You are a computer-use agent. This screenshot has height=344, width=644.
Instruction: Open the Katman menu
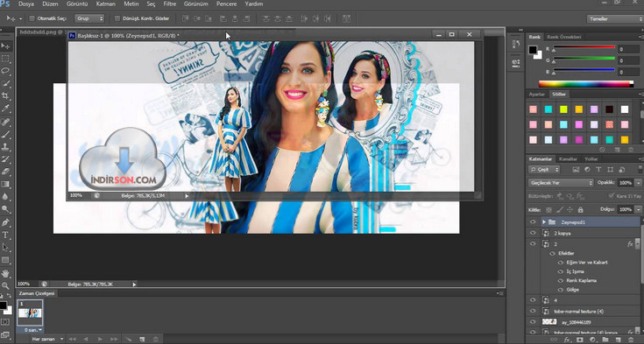point(107,4)
